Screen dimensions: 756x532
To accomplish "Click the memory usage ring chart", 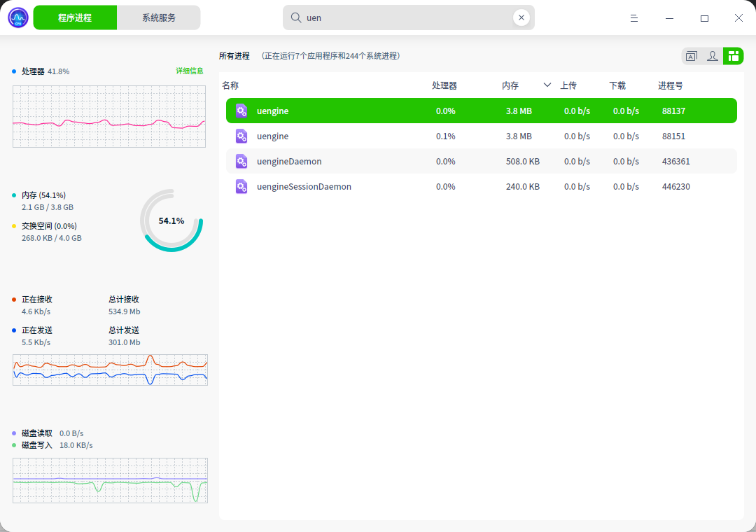I will point(171,220).
